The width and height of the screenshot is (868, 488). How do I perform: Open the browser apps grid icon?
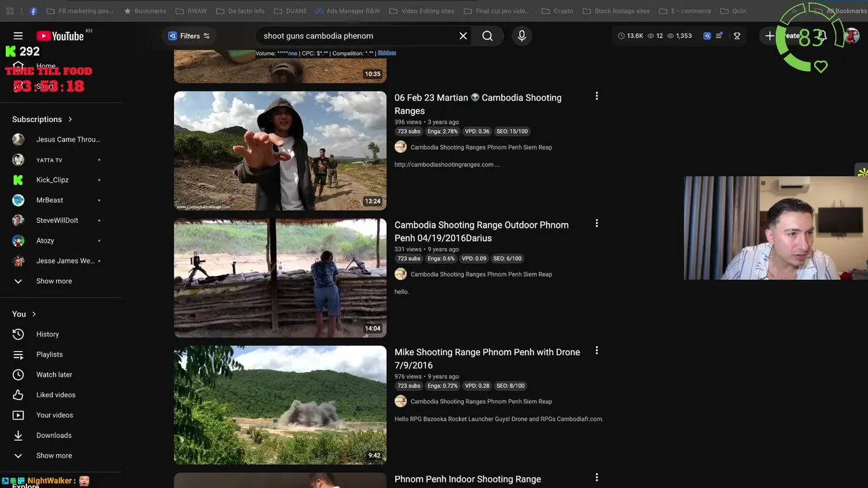pyautogui.click(x=9, y=11)
